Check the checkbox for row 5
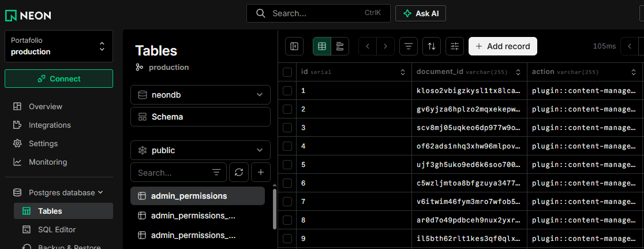Viewport: 644px width, 249px height. point(287,164)
